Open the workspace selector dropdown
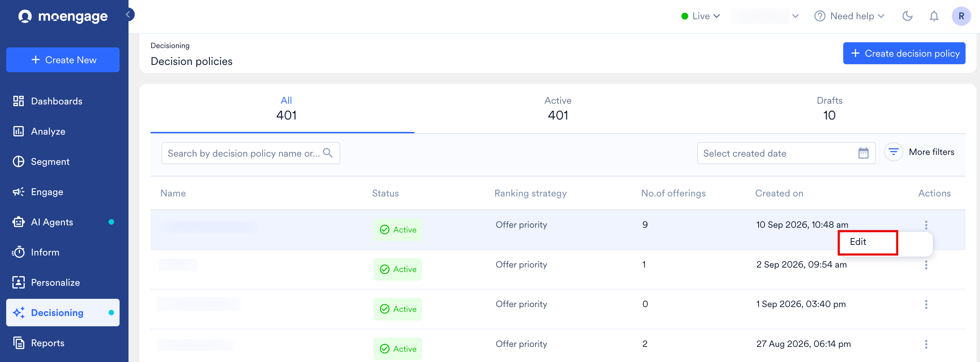The width and height of the screenshot is (980, 362). (x=764, y=16)
